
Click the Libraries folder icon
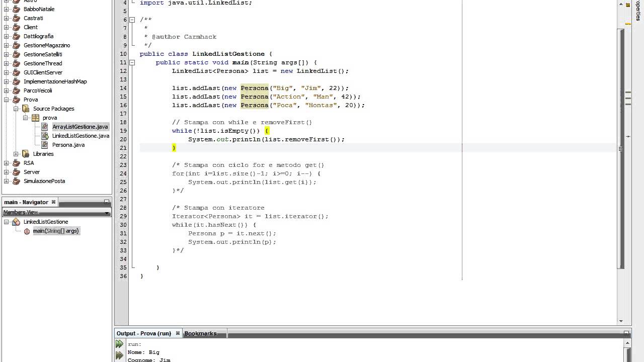(x=26, y=154)
